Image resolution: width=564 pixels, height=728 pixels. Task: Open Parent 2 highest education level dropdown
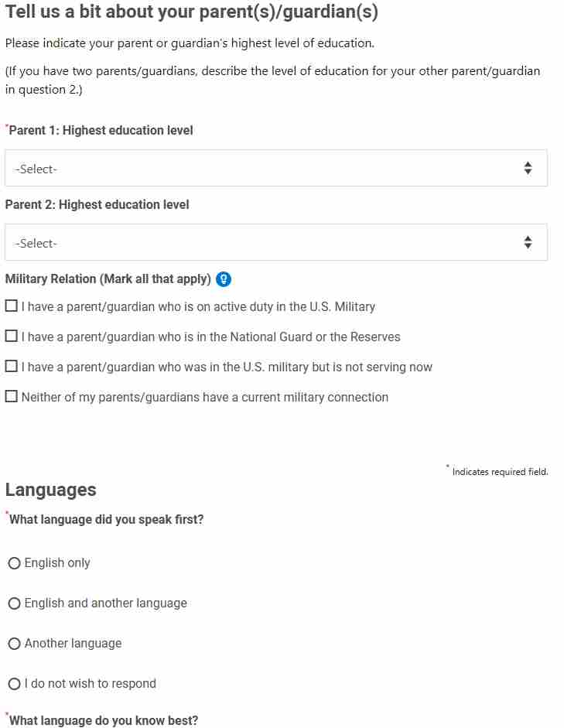click(x=276, y=242)
